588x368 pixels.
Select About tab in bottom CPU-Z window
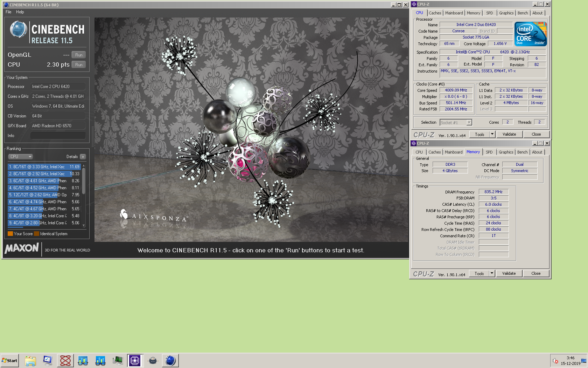[x=537, y=152]
